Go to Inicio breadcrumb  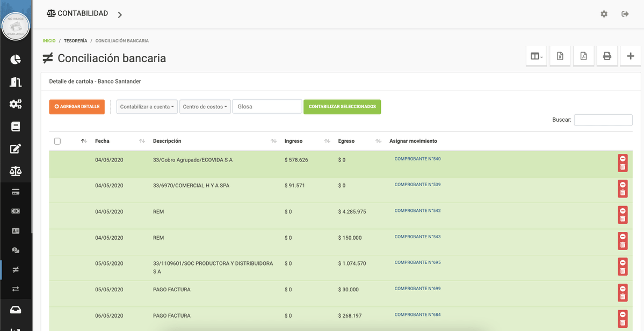point(49,41)
